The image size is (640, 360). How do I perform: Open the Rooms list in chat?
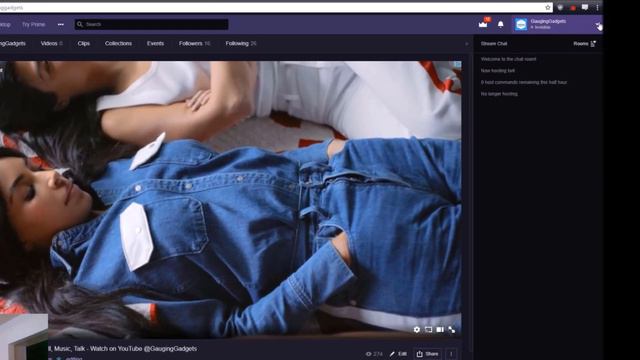pos(584,44)
